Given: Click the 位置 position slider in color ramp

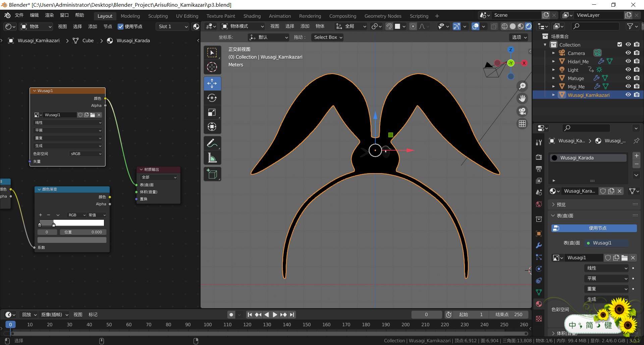Looking at the screenshot, I should point(83,232).
